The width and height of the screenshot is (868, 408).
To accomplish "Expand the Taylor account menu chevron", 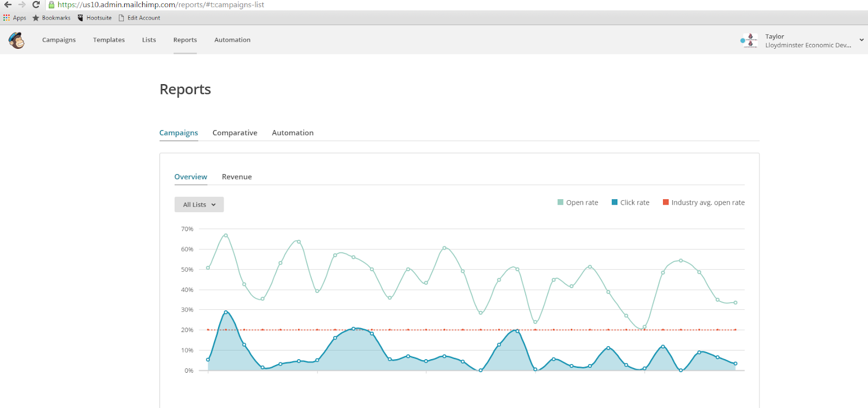I will click(861, 40).
